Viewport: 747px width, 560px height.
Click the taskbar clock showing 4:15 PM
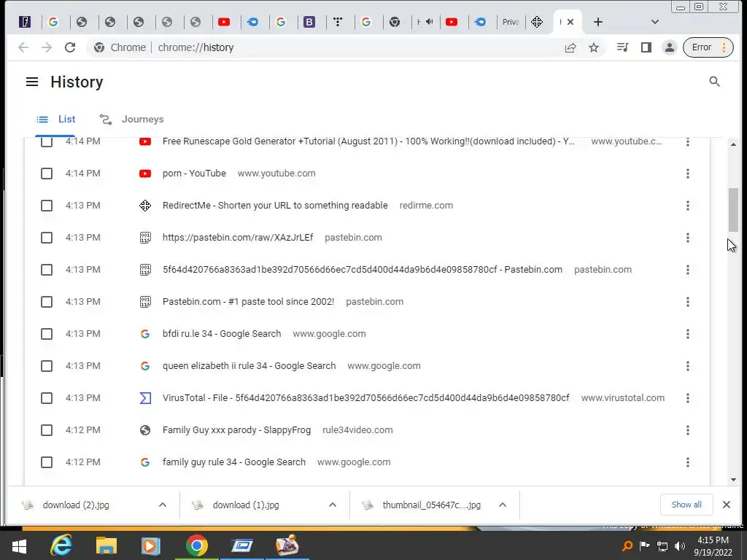click(x=713, y=545)
